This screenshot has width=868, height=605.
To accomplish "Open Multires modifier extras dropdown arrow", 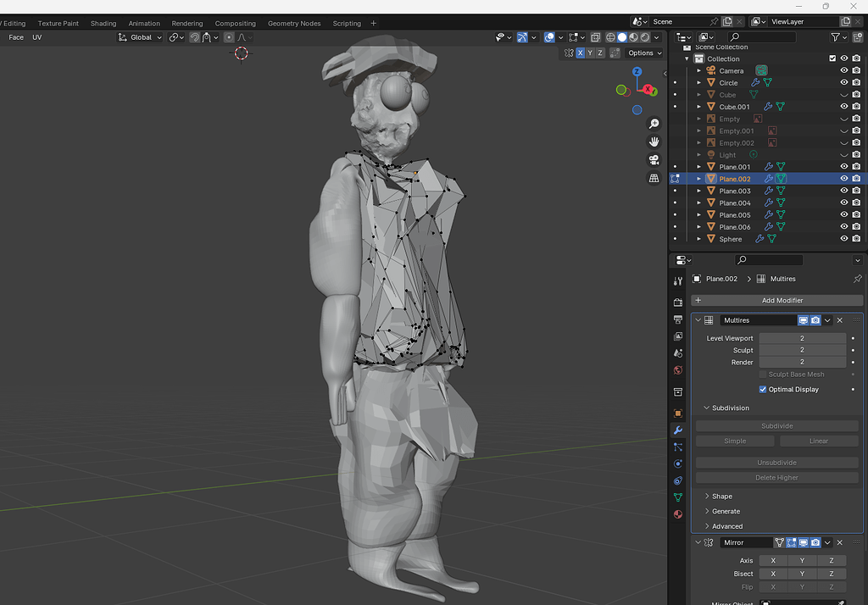I will pyautogui.click(x=827, y=320).
